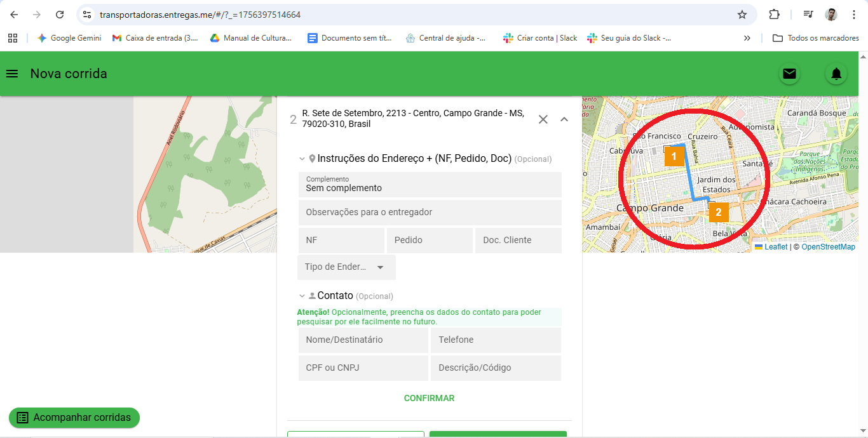
Task: Focus the Doc. Cliente input field
Action: click(519, 241)
